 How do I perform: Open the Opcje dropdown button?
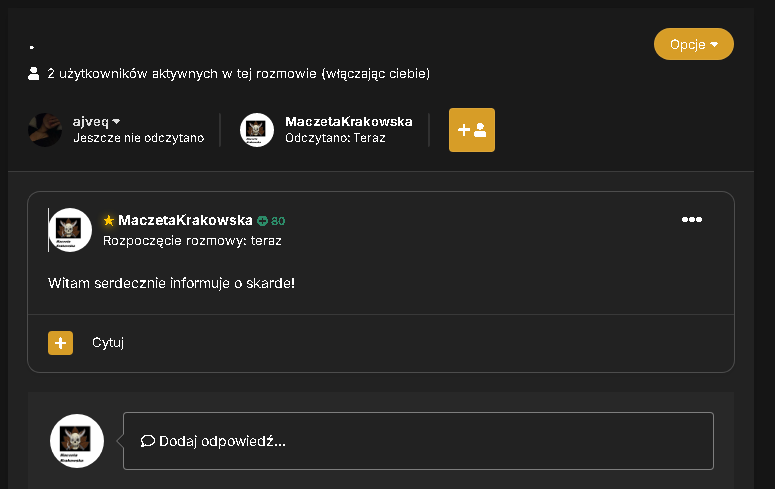[x=693, y=44]
